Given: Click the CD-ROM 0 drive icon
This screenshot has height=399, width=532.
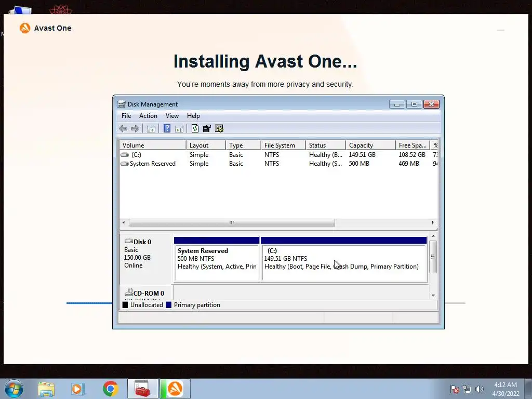Looking at the screenshot, I should pos(129,292).
